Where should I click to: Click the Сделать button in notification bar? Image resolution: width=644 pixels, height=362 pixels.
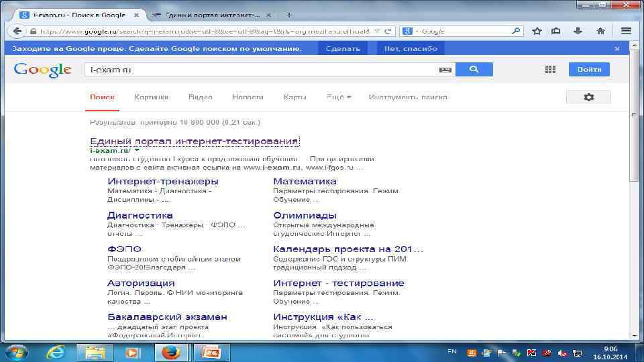click(343, 48)
